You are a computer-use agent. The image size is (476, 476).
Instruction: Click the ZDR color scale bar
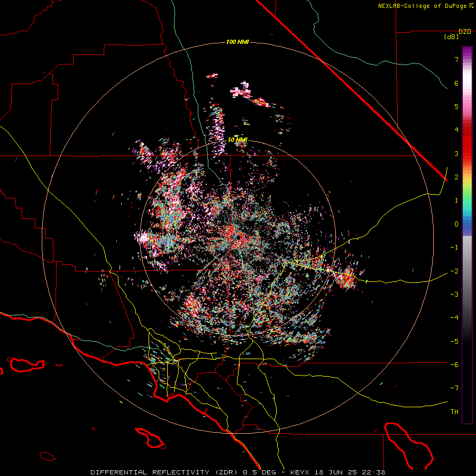pos(467,235)
